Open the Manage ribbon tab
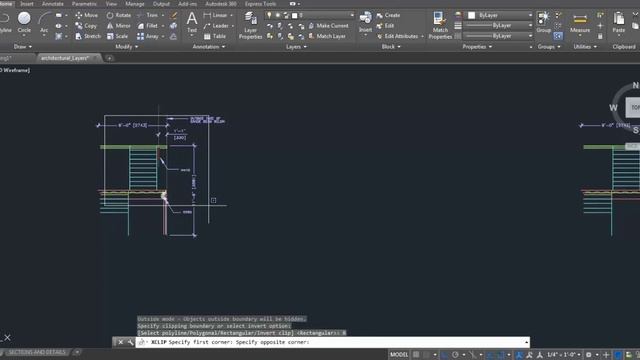Image resolution: width=640 pixels, height=360 pixels. (x=135, y=4)
